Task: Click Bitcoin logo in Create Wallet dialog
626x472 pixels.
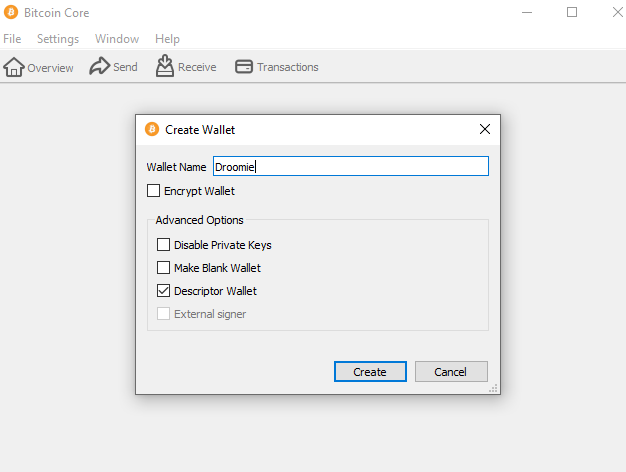Action: (152, 129)
